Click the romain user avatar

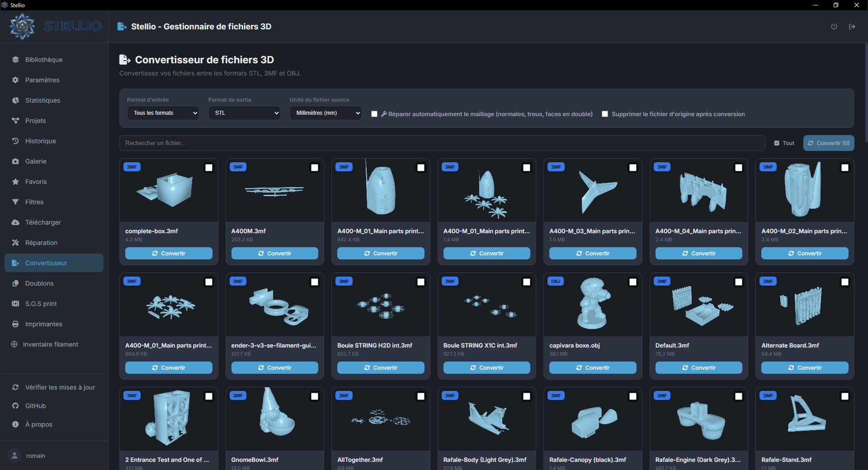coord(14,456)
